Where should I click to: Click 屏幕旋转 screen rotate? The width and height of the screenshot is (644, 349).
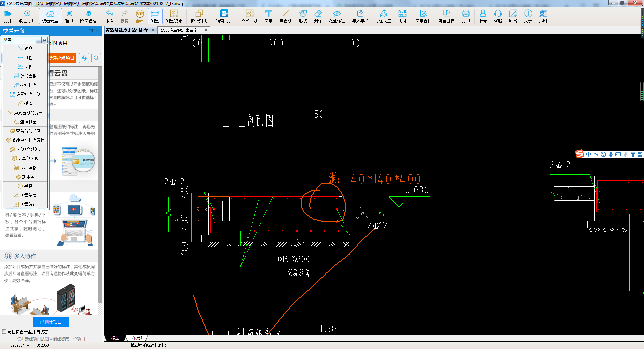click(x=446, y=16)
